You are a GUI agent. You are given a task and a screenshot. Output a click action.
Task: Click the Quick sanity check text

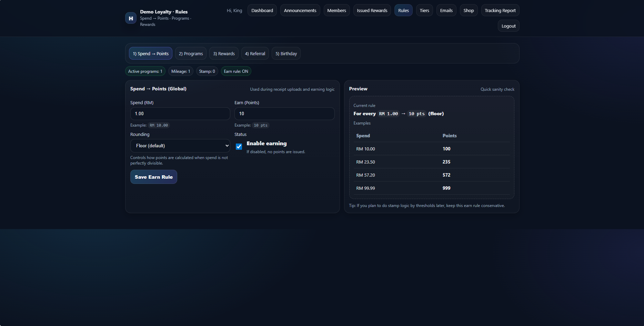pos(497,89)
